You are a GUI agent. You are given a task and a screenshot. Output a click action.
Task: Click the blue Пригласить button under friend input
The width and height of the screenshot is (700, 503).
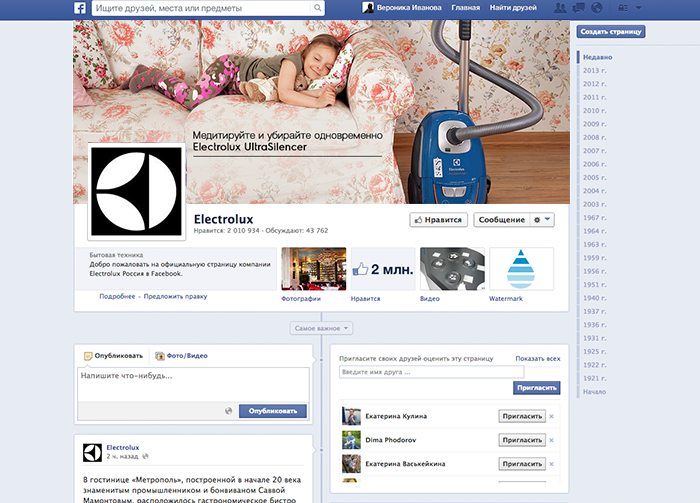tap(537, 388)
